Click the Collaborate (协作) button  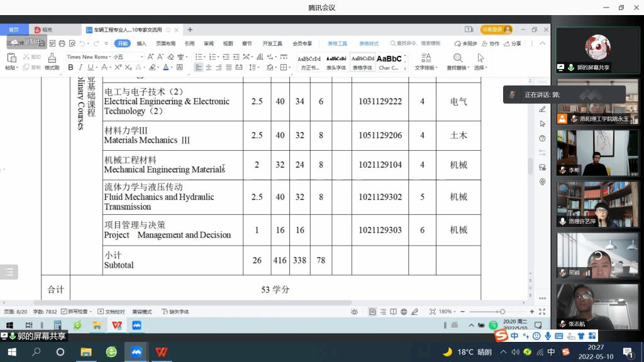click(x=491, y=43)
